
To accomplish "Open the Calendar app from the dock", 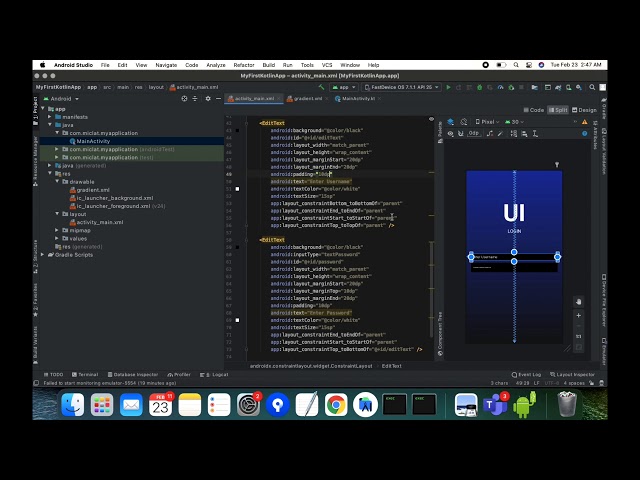I will coord(160,404).
